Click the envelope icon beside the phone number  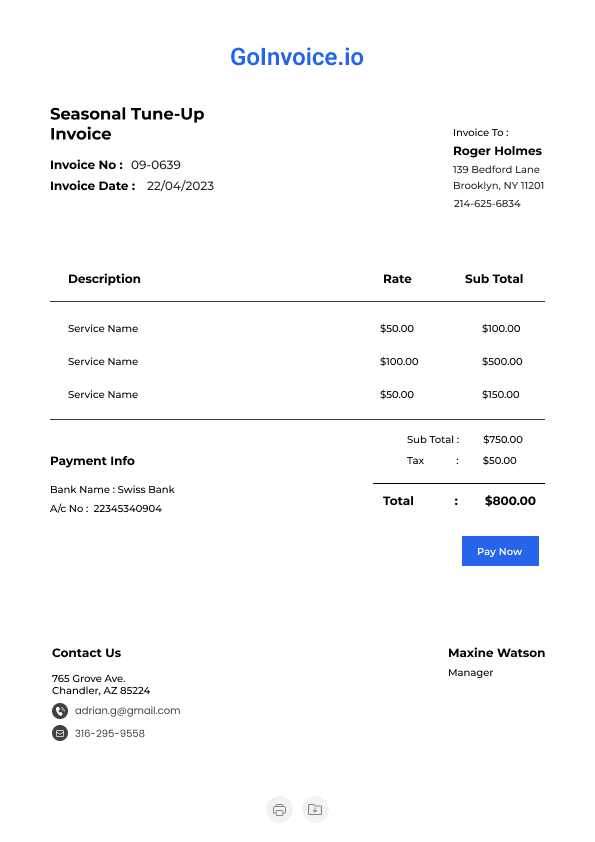pos(60,733)
